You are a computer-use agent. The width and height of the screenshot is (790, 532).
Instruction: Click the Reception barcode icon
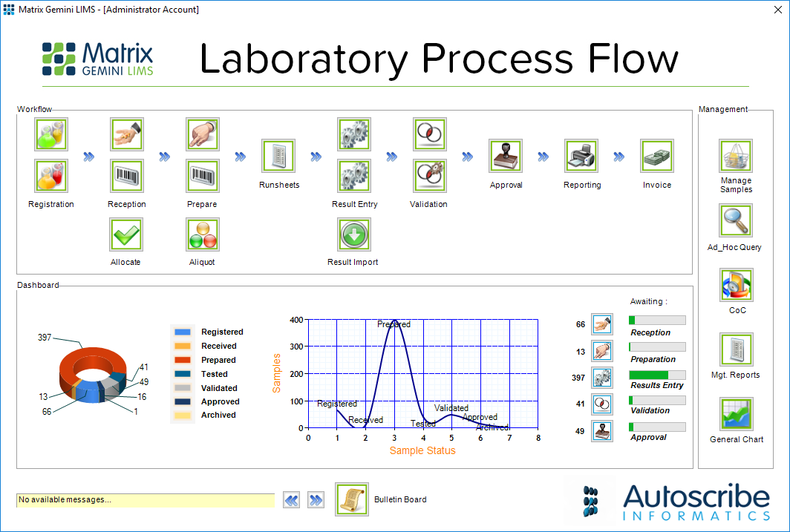point(126,176)
